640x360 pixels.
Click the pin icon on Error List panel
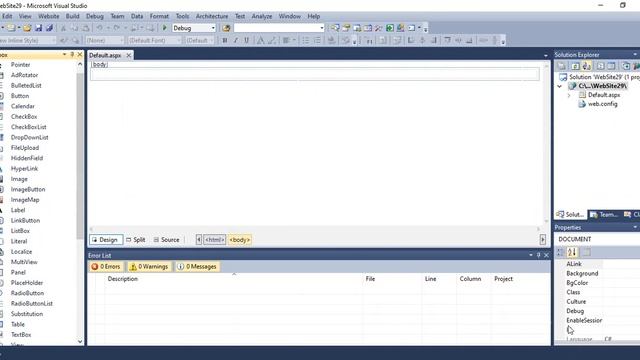coord(538,255)
